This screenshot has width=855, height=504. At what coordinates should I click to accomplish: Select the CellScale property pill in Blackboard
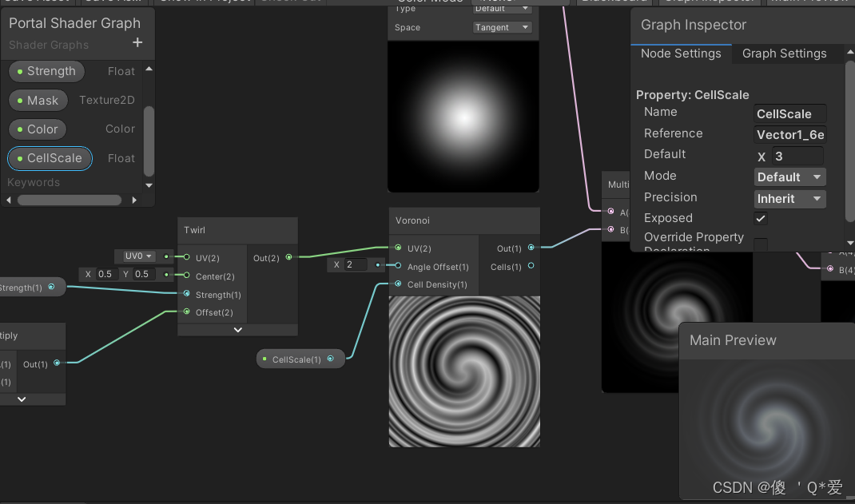pos(50,159)
